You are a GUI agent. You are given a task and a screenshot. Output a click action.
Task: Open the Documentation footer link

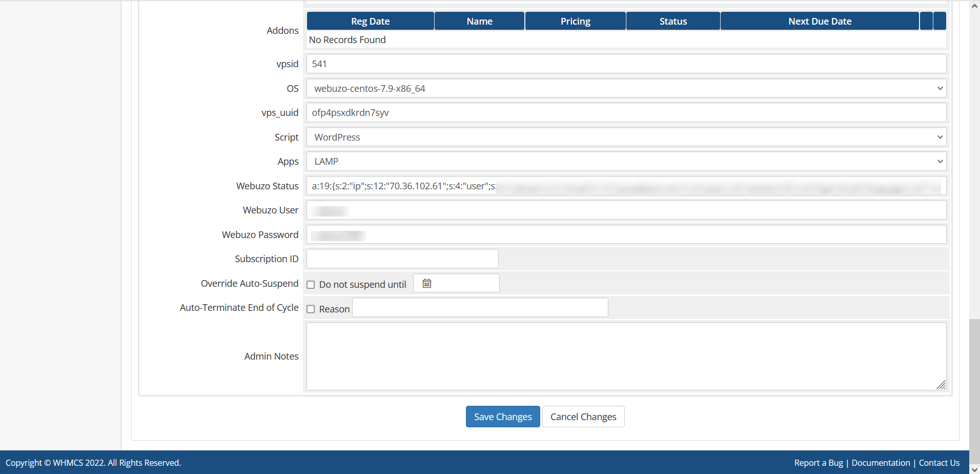coord(881,463)
